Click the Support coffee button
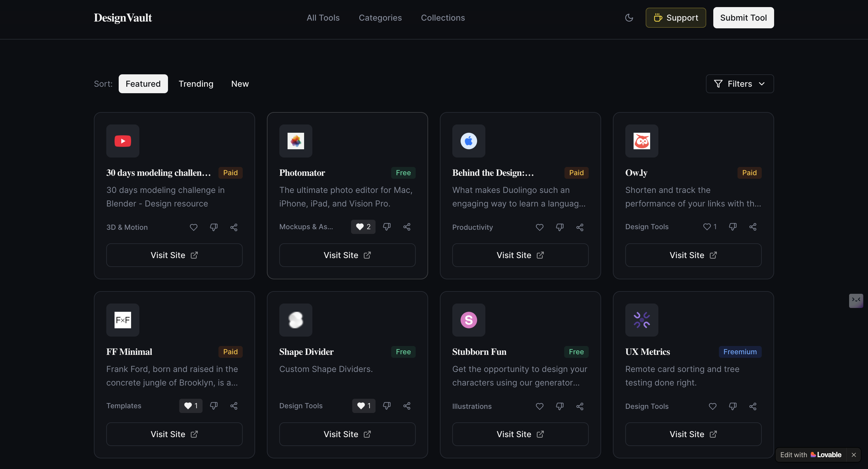Image resolution: width=868 pixels, height=469 pixels. (x=675, y=18)
